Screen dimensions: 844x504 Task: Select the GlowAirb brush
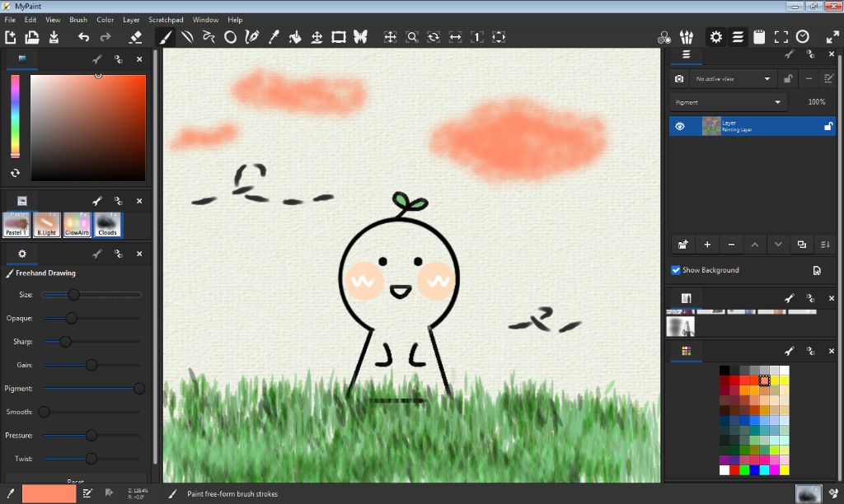coord(77,225)
